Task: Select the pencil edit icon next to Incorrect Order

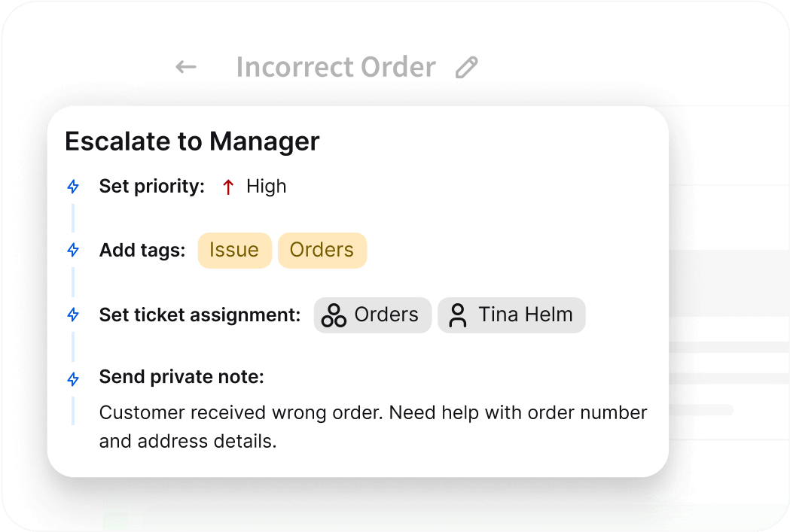Action: [x=466, y=67]
